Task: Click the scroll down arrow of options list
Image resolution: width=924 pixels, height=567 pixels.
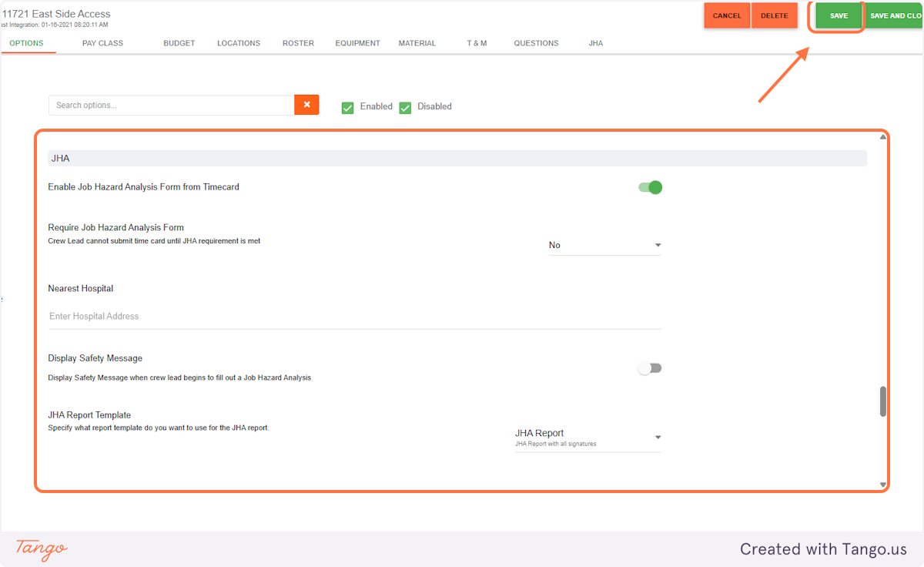Action: pos(883,485)
